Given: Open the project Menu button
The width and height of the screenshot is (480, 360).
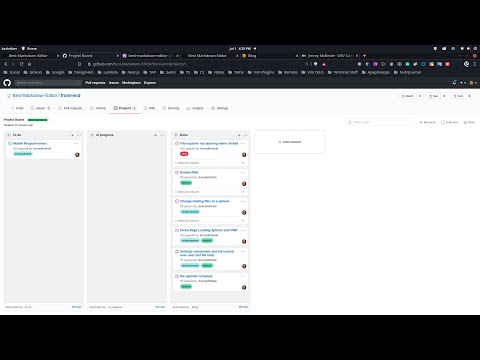Looking at the screenshot, I should pos(469,122).
